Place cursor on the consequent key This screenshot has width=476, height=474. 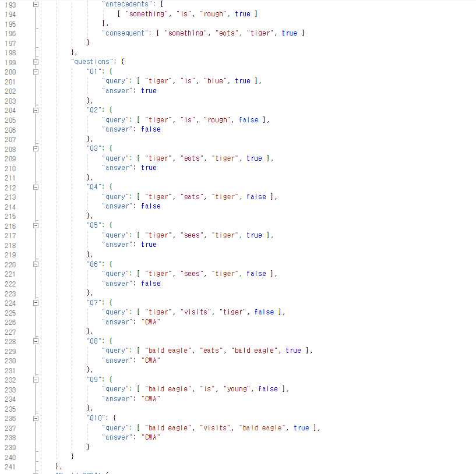point(124,33)
